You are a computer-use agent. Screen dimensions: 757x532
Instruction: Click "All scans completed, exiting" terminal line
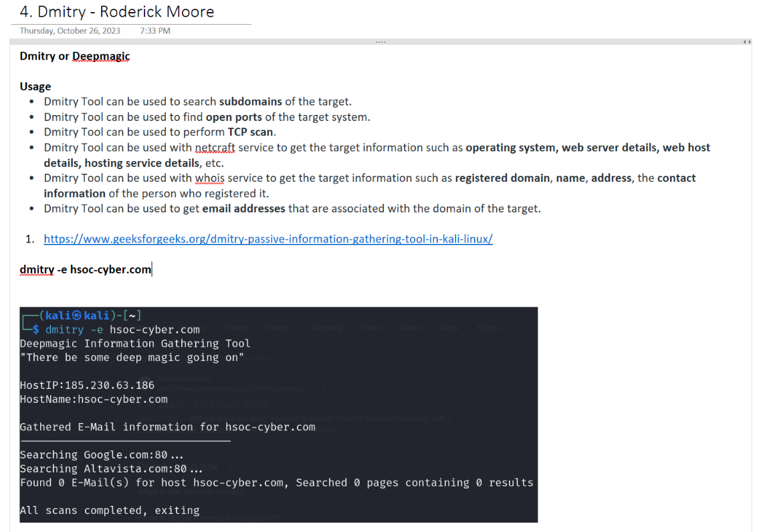110,511
